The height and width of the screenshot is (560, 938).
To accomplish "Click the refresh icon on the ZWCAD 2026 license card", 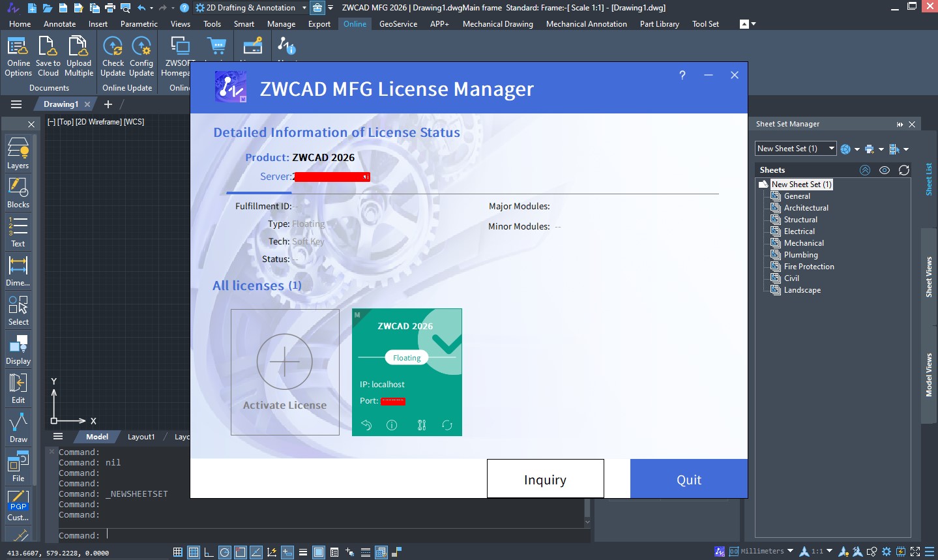I will tap(447, 425).
